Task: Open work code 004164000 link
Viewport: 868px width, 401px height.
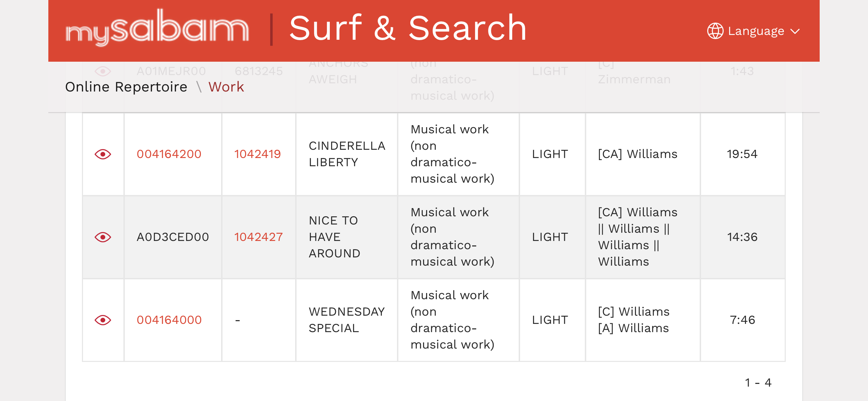Action: coord(169,320)
